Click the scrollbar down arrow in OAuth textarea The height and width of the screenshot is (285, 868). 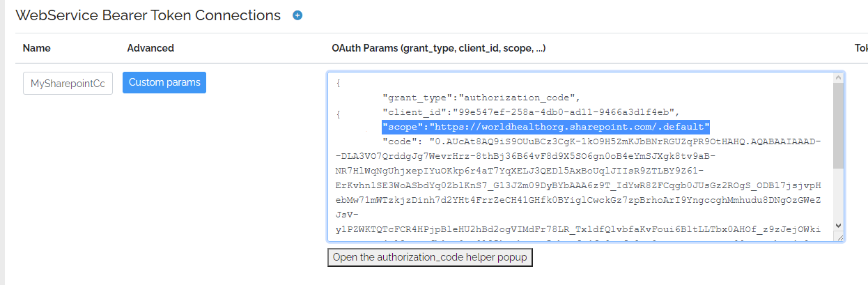[x=838, y=226]
